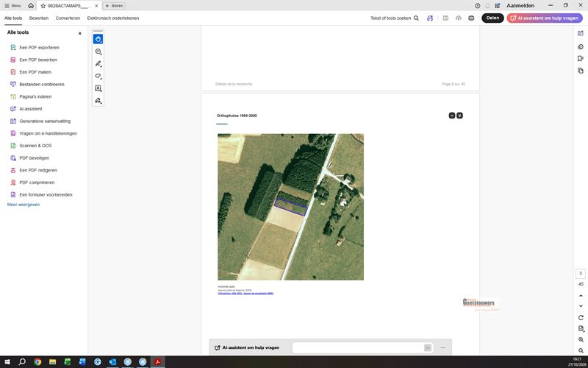The image size is (588, 368).
Task: Go to previous page with up chevron
Action: click(581, 296)
